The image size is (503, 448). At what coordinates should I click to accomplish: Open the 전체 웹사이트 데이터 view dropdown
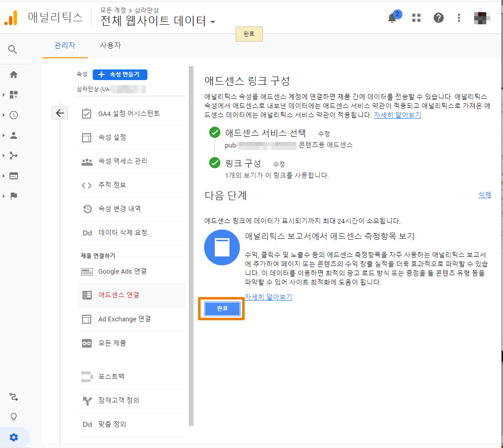pos(158,21)
